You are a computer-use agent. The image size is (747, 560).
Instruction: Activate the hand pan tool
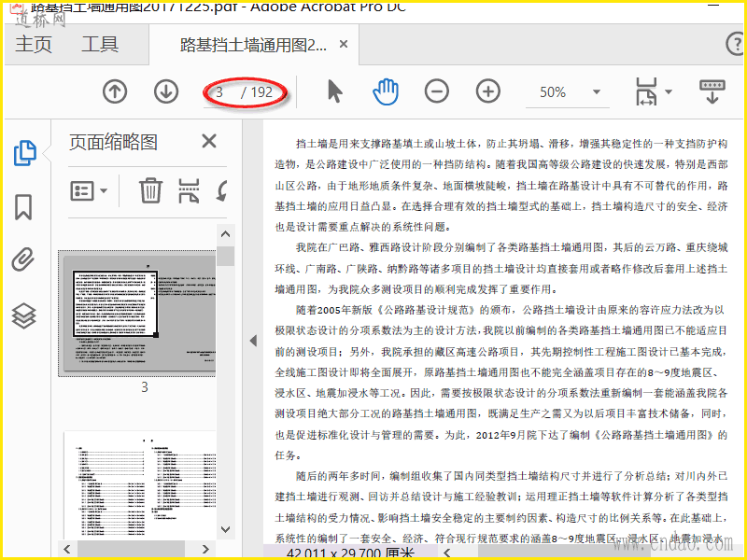(x=386, y=91)
